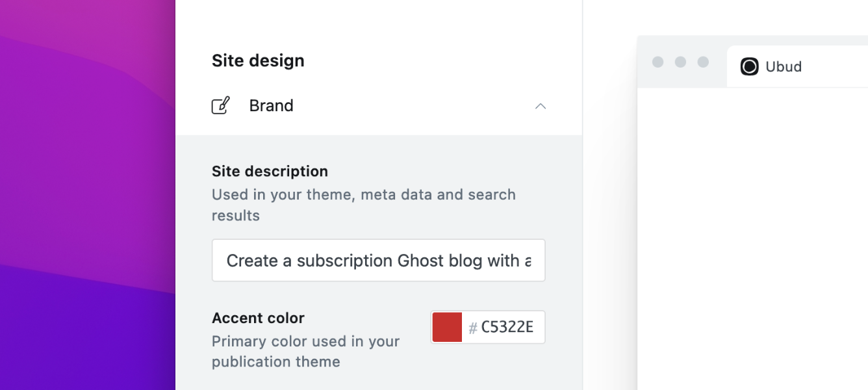Viewport: 868px width, 390px height.
Task: Click the Site design heading
Action: point(258,60)
